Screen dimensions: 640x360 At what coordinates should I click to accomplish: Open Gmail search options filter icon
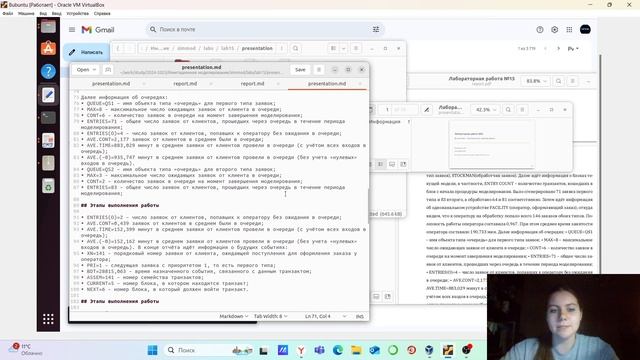pyautogui.click(x=376, y=29)
